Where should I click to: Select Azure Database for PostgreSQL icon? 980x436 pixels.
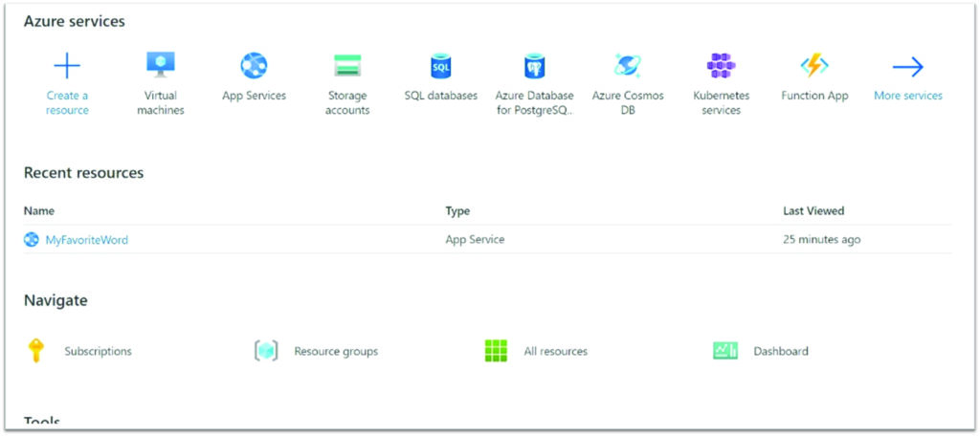534,66
